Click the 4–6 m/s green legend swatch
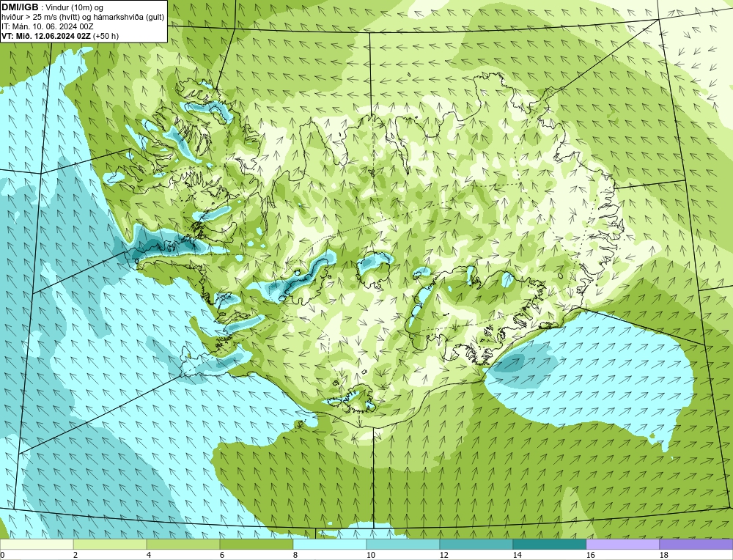The image size is (733, 560). [183, 544]
